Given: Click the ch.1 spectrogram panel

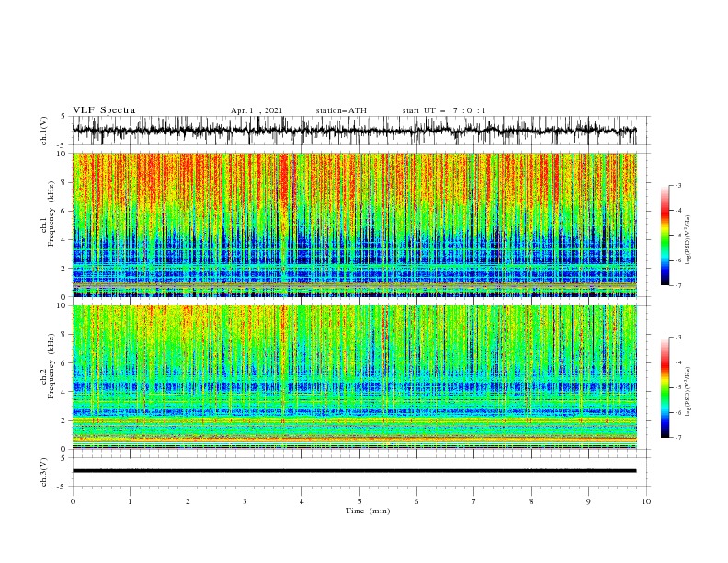Looking at the screenshot, I should 354,224.
